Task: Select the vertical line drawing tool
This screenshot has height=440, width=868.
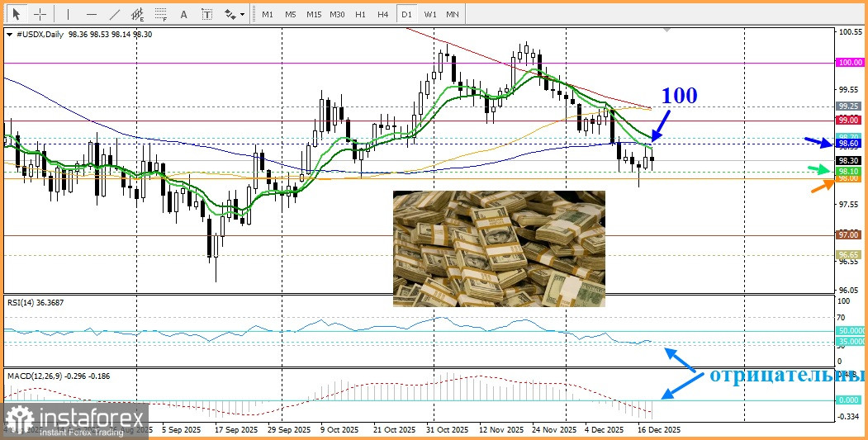Action: [69, 14]
